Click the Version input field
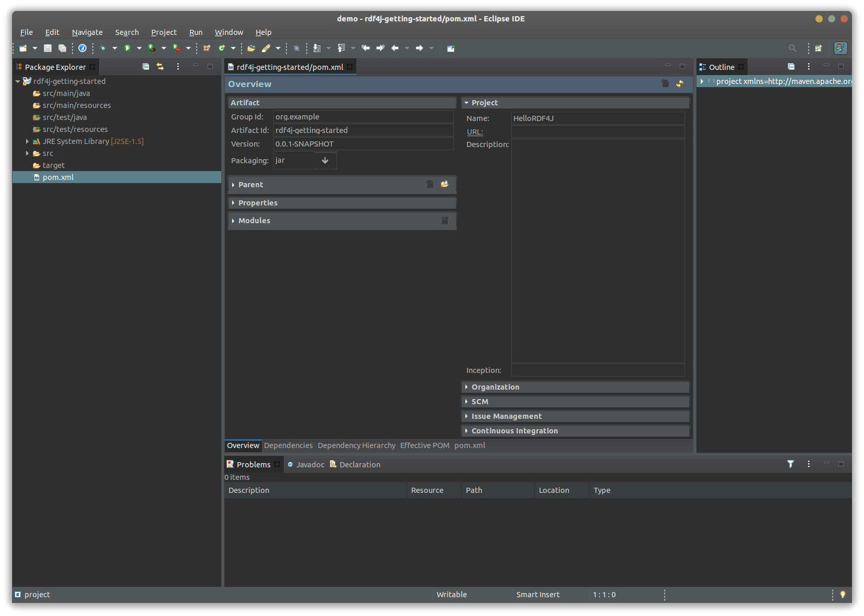Screen dimensions: 864x616 click(x=364, y=144)
